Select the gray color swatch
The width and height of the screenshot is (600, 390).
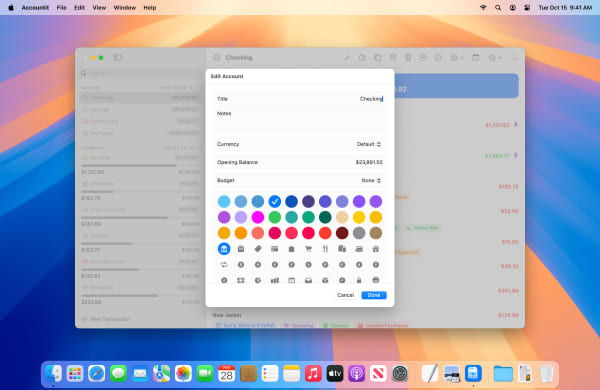point(359,233)
